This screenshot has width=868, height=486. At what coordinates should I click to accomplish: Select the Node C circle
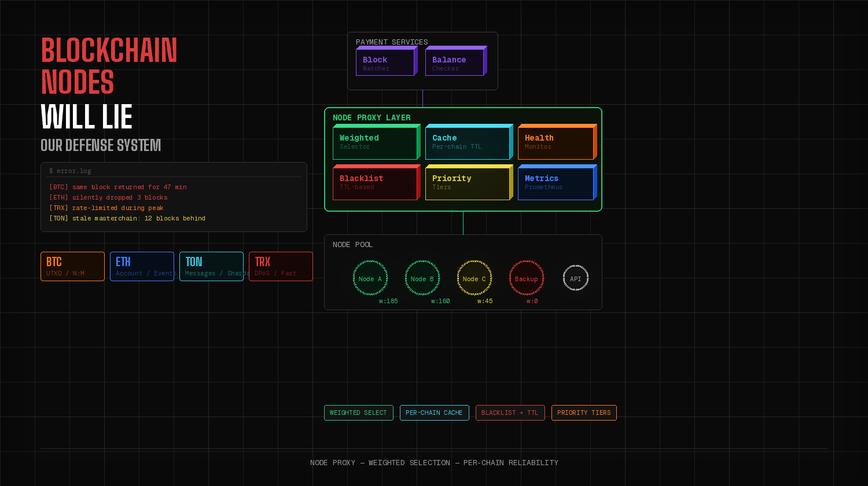(x=475, y=278)
